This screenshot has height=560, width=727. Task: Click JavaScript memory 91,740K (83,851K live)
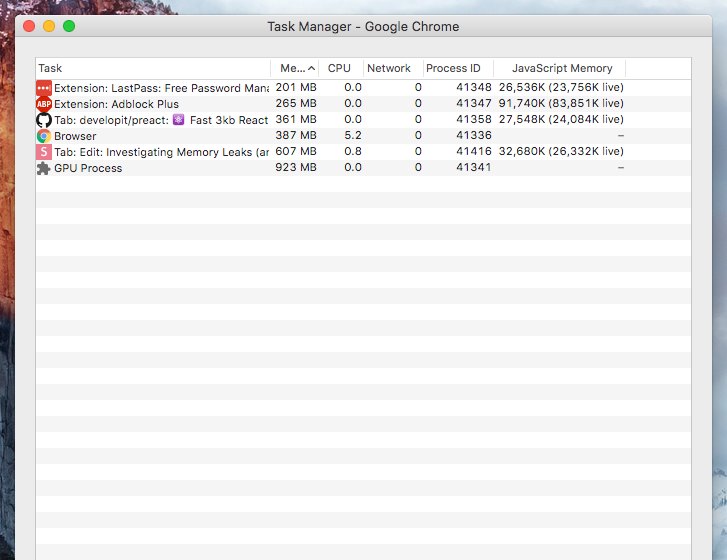click(561, 103)
